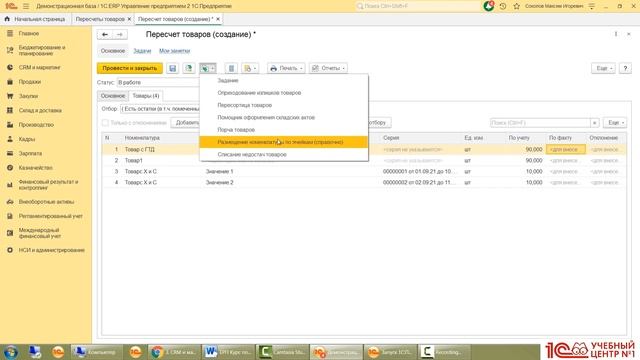640x360 pixels.
Task: Open НСИ и администрирование gear icon
Action: (x=10, y=250)
